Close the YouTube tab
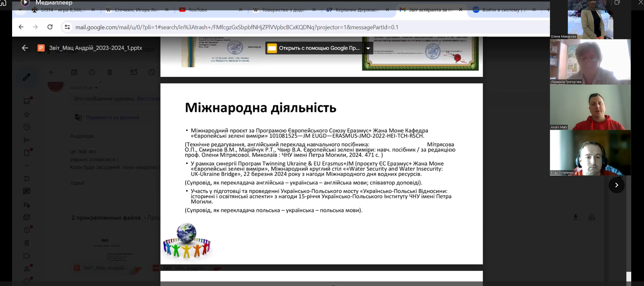Screen dimensions: 644x286 (240, 10)
